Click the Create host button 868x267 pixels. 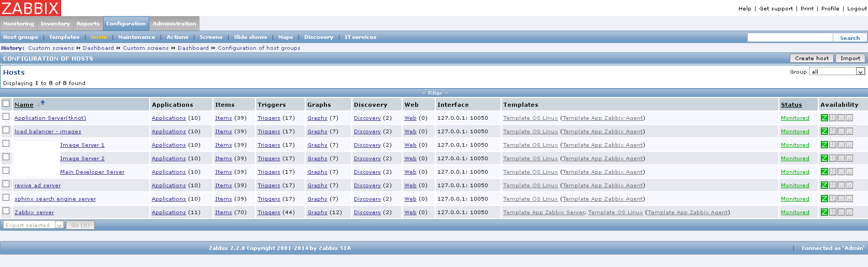(812, 58)
